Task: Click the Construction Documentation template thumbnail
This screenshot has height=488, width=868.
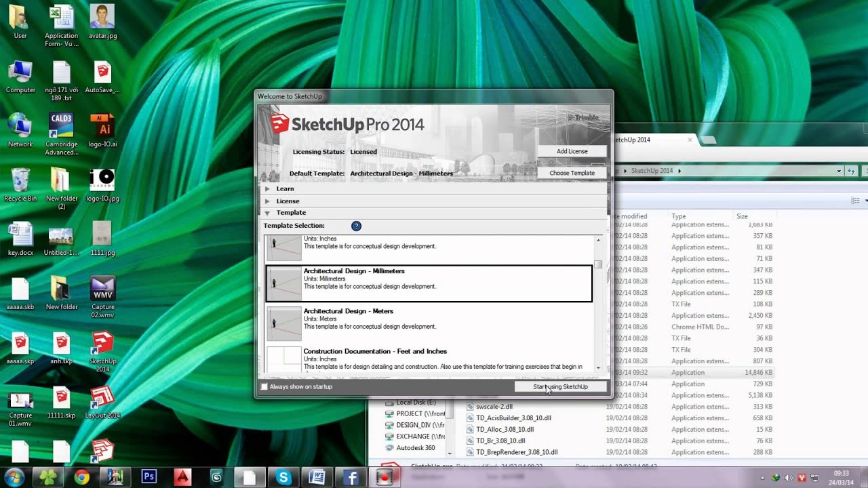Action: click(284, 359)
